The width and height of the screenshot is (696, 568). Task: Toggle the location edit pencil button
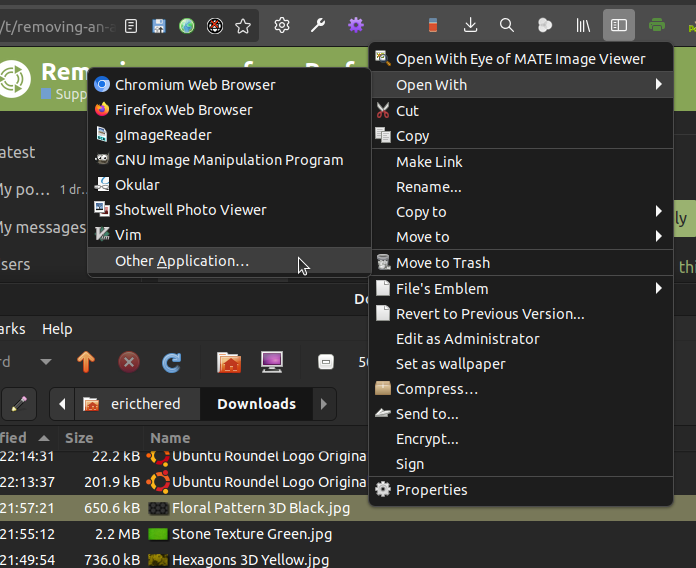pos(19,404)
